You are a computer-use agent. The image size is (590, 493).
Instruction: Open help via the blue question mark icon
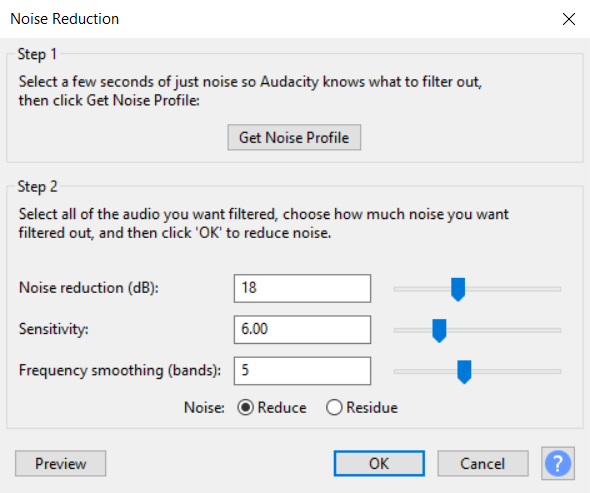(558, 463)
